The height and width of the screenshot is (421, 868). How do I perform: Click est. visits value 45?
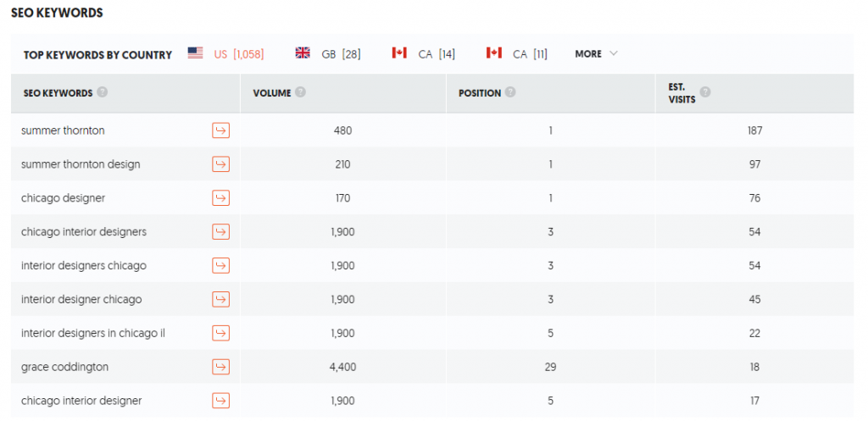pos(754,300)
